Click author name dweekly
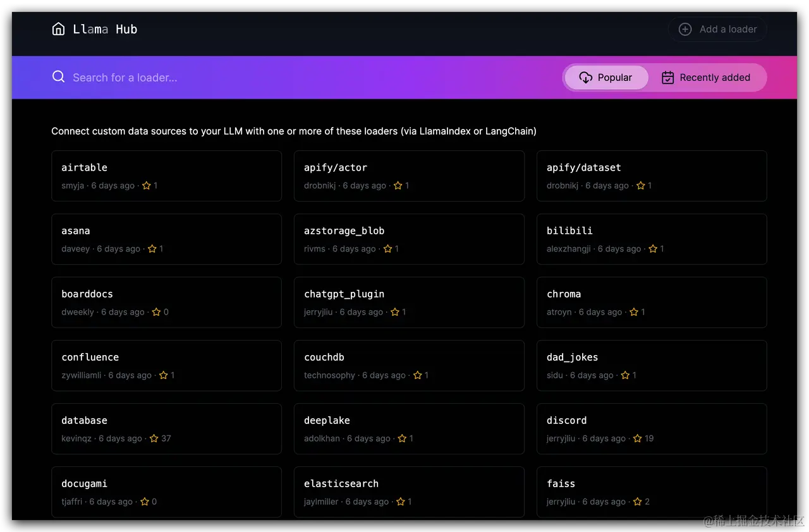This screenshot has height=532, width=809. [78, 312]
